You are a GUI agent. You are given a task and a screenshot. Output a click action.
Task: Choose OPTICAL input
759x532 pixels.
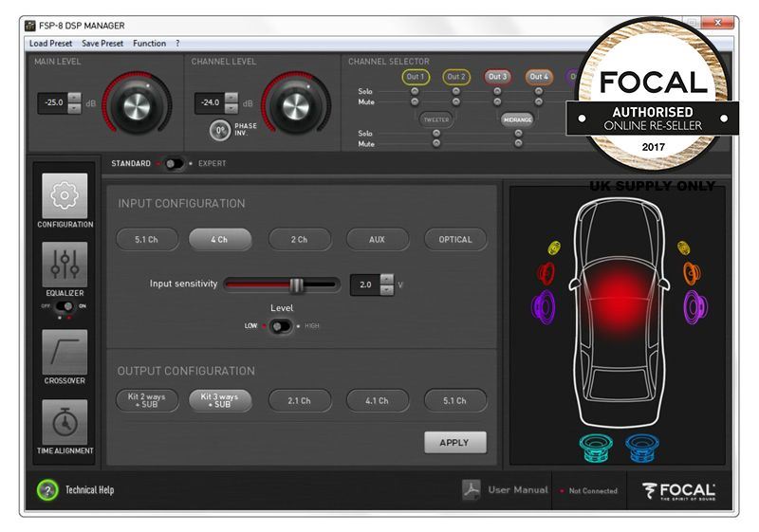455,239
